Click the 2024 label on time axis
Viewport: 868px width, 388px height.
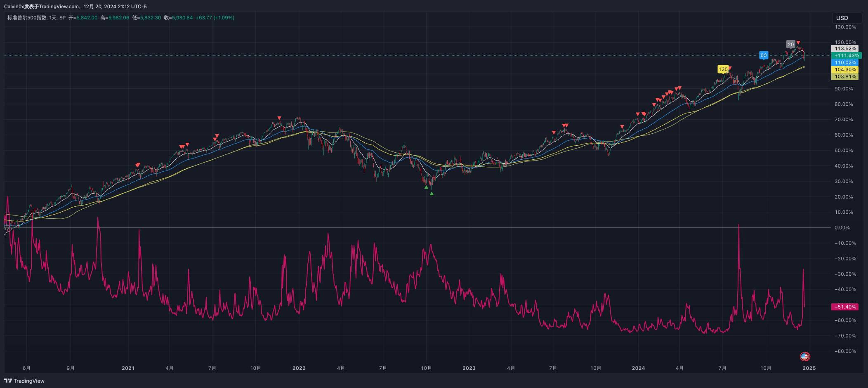(638, 368)
